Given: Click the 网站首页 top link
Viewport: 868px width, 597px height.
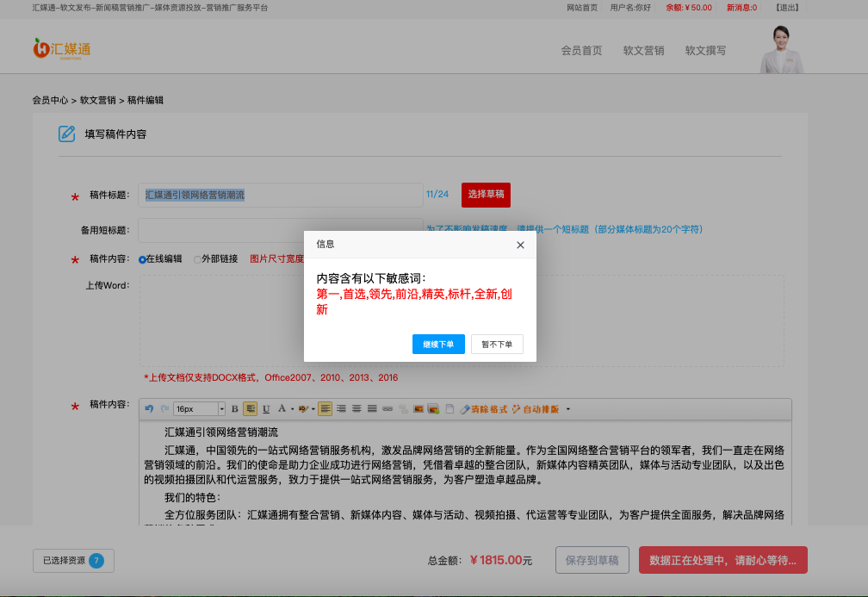Looking at the screenshot, I should coord(582,8).
